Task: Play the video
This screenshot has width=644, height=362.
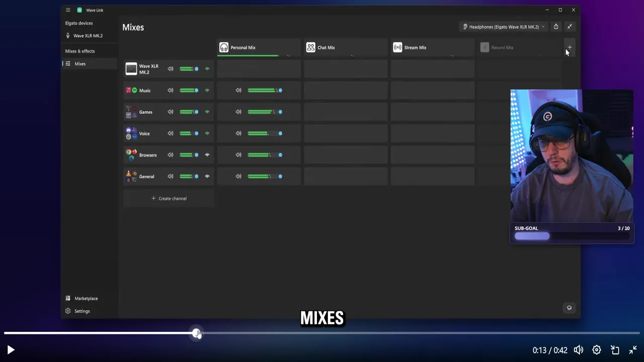Action: [x=11, y=350]
